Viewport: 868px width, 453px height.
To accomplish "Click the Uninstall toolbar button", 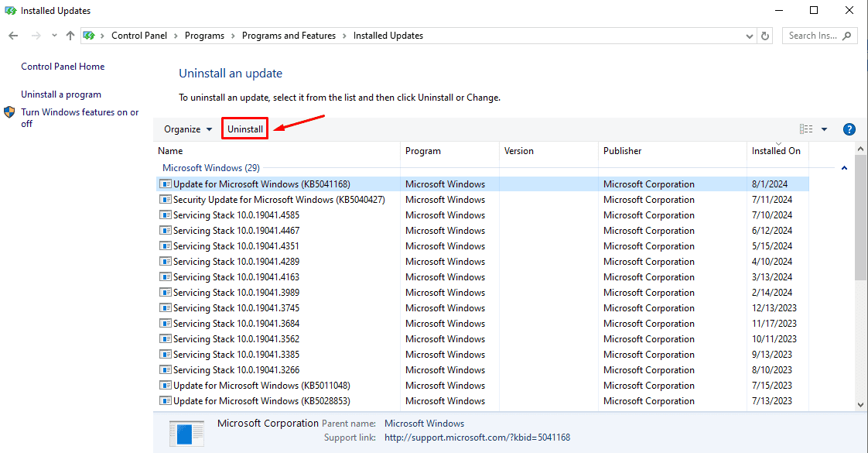I will [x=245, y=129].
